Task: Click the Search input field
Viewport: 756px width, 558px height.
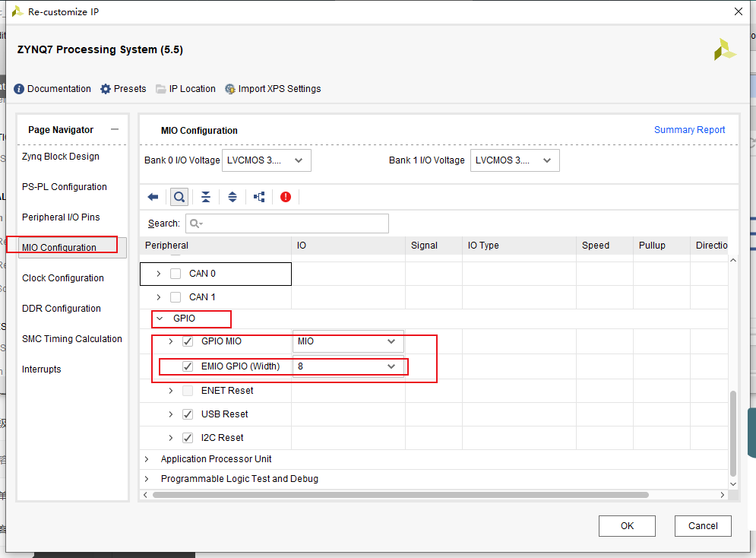Action: pos(287,224)
